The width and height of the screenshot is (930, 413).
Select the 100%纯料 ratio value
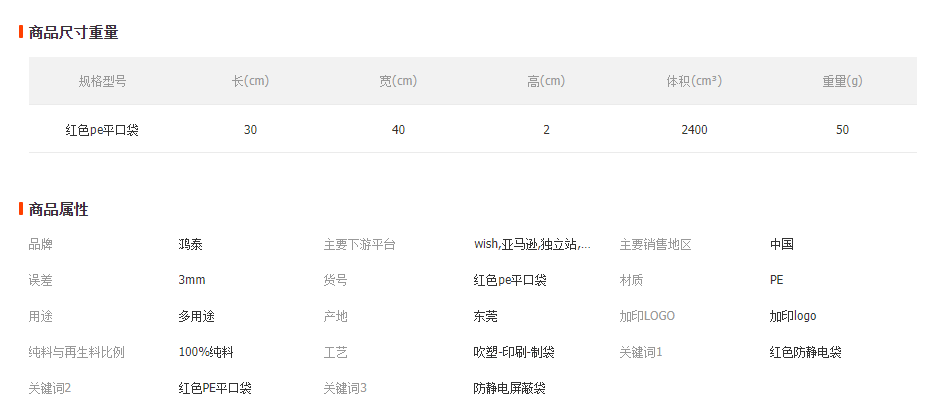click(x=206, y=352)
